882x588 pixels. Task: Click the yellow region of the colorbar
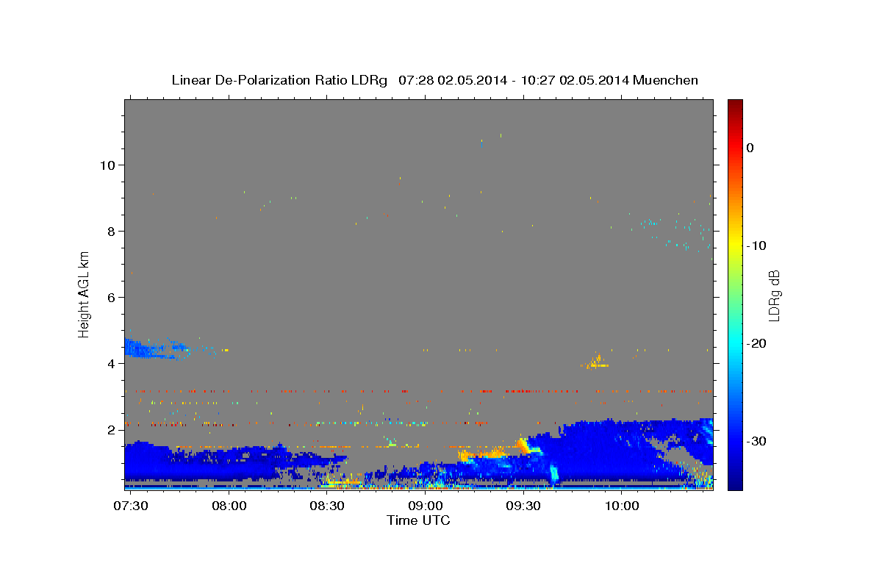pyautogui.click(x=735, y=245)
